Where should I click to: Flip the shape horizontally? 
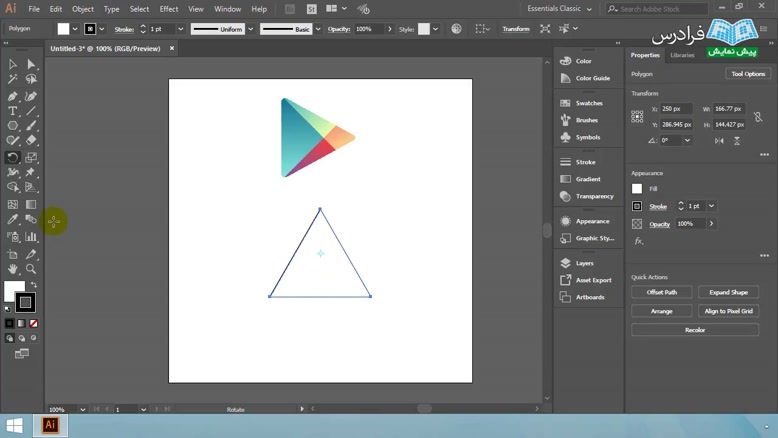coord(719,141)
